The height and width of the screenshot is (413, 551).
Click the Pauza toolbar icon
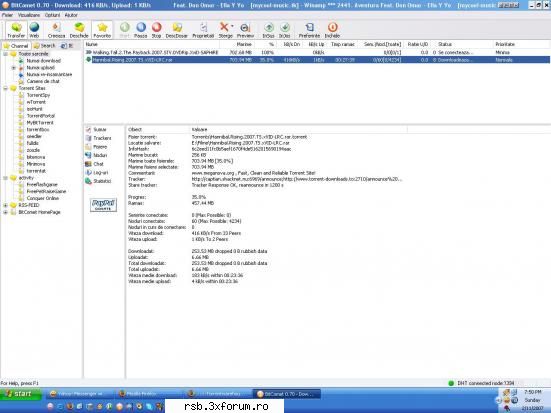click(x=141, y=30)
